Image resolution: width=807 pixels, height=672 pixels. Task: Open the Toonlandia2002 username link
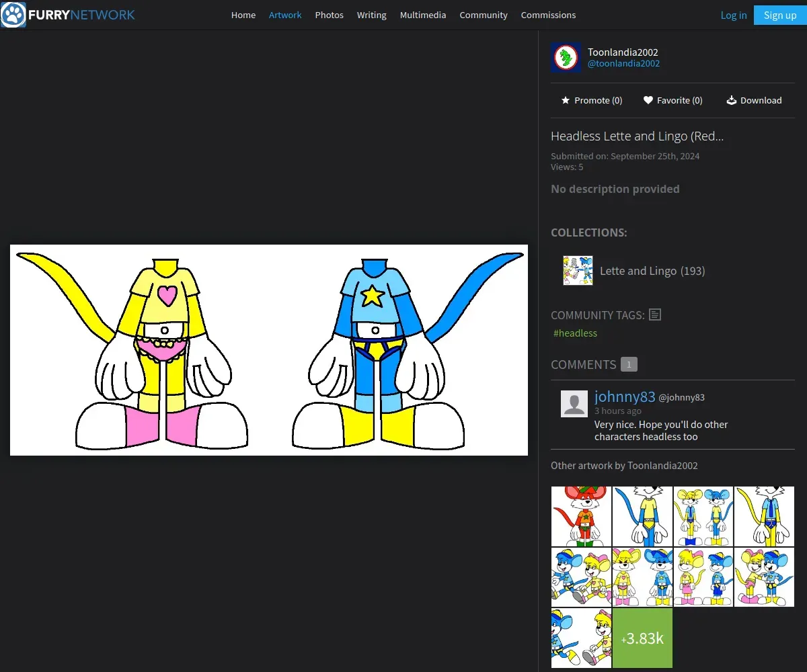[623, 52]
